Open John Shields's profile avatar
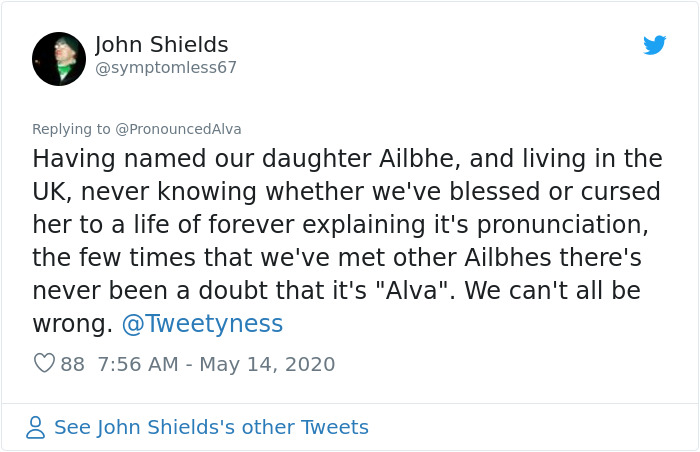The height and width of the screenshot is (452, 700). point(59,59)
